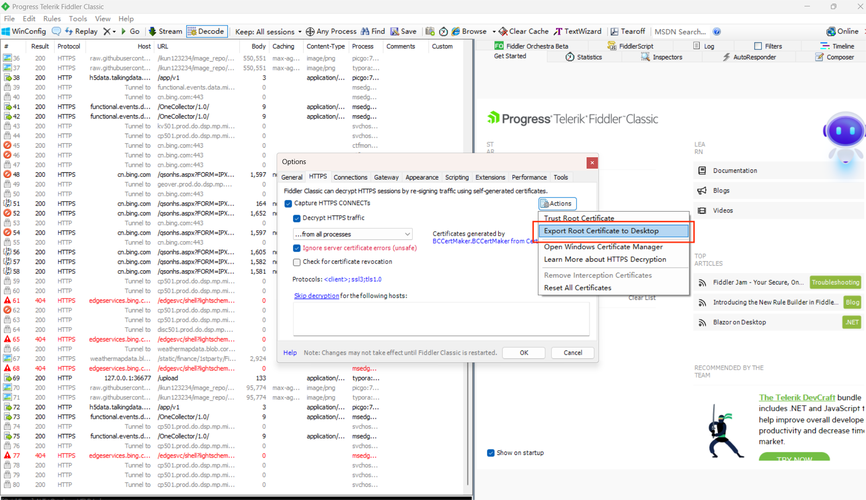The width and height of the screenshot is (866, 500).
Task: Click the MSDN Search field
Action: [680, 31]
